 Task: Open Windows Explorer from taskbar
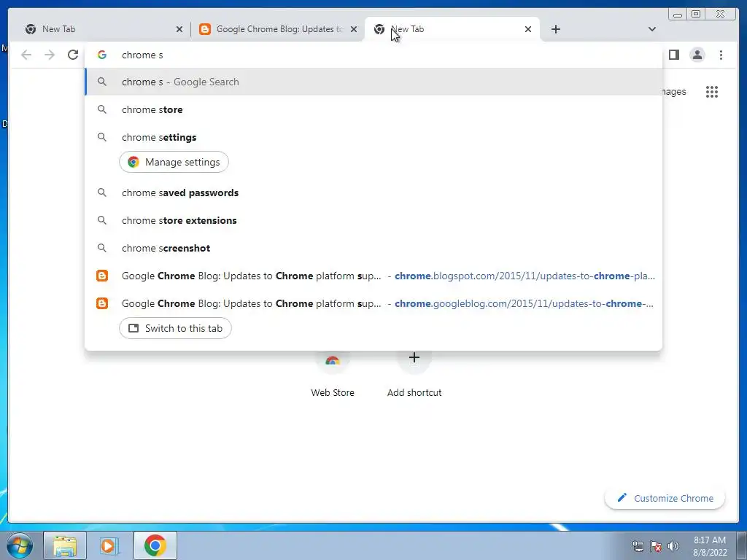65,545
